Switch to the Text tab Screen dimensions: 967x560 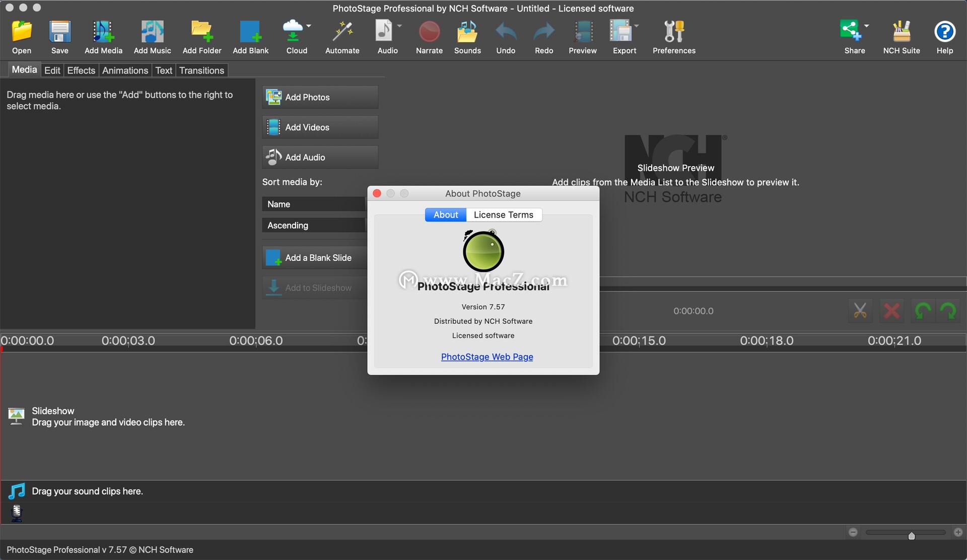point(164,70)
